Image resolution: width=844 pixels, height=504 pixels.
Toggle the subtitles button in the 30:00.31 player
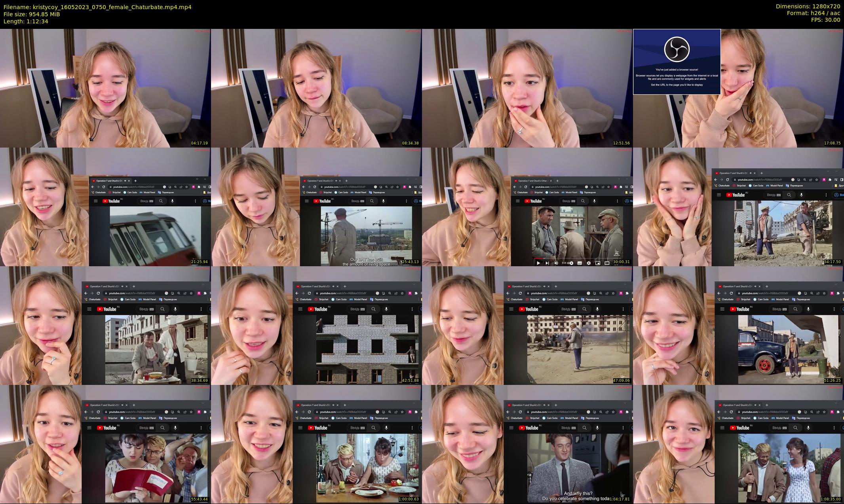pos(580,263)
